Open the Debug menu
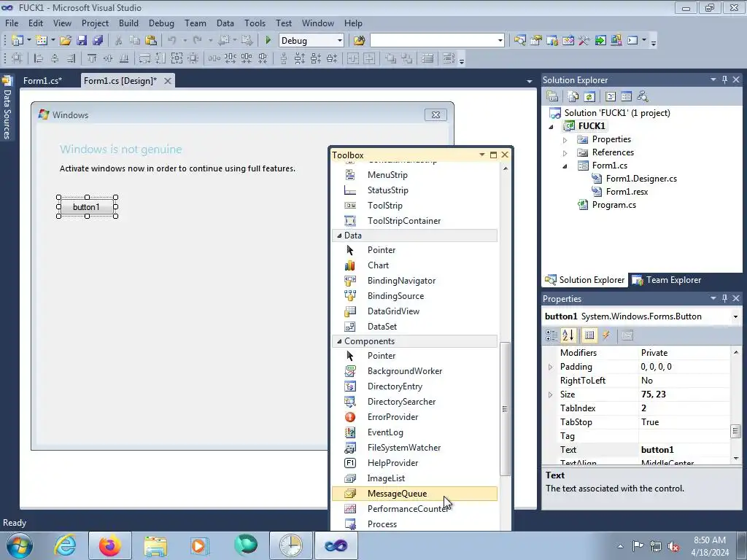 (x=161, y=23)
